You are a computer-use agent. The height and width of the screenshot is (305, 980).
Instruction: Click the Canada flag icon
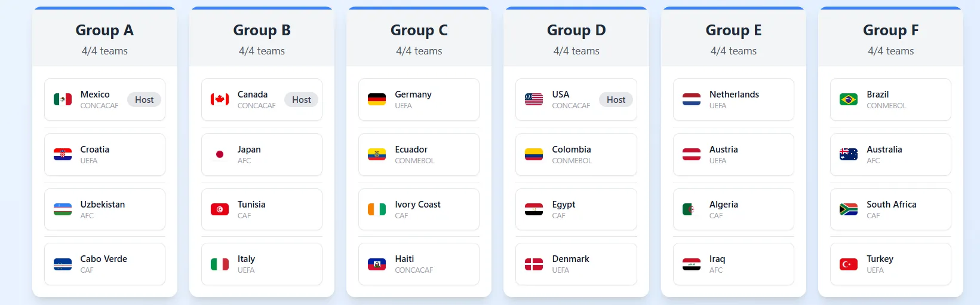coord(220,99)
